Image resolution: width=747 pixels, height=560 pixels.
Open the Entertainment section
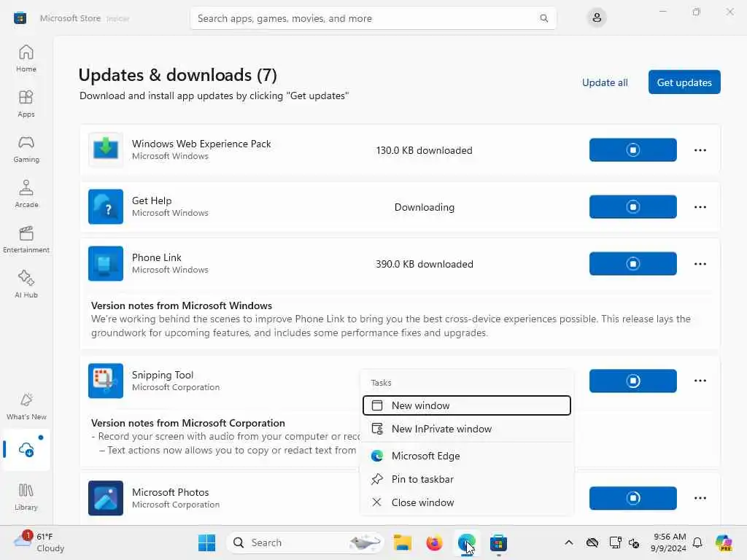tap(26, 239)
